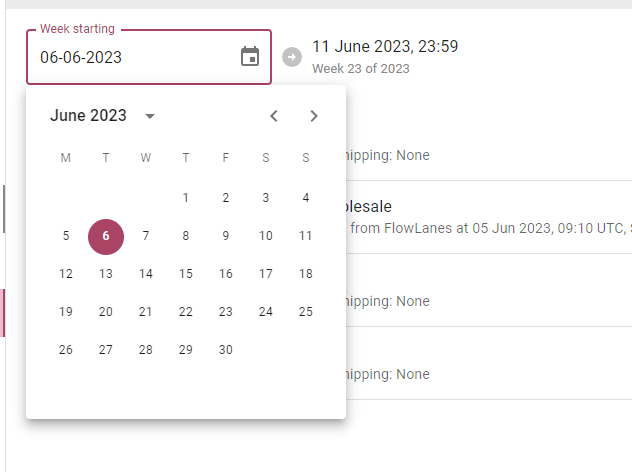Click the gray arrow circle icon
Viewport: 632px width, 472px height.
292,57
